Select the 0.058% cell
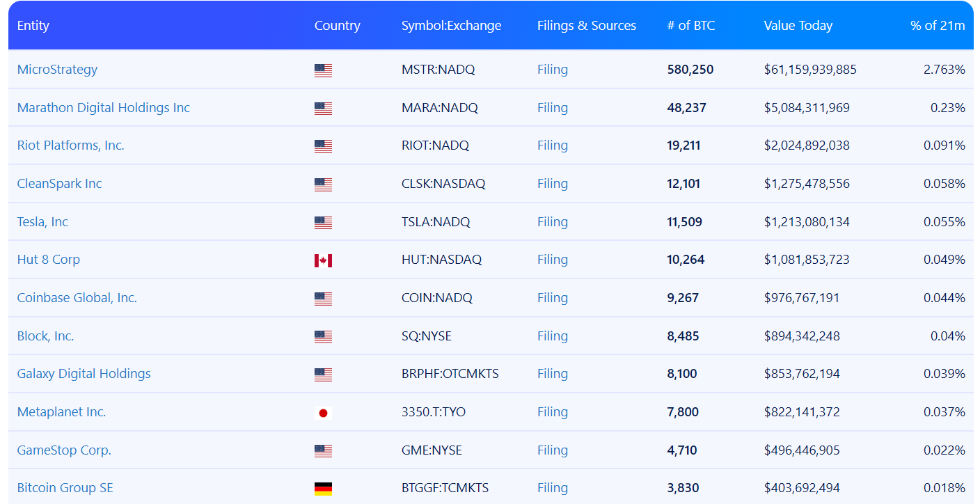980x504 pixels. click(x=945, y=184)
